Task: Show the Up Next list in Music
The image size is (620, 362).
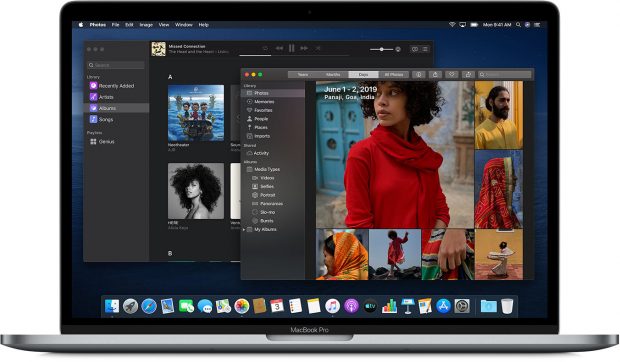Action: coord(425,49)
